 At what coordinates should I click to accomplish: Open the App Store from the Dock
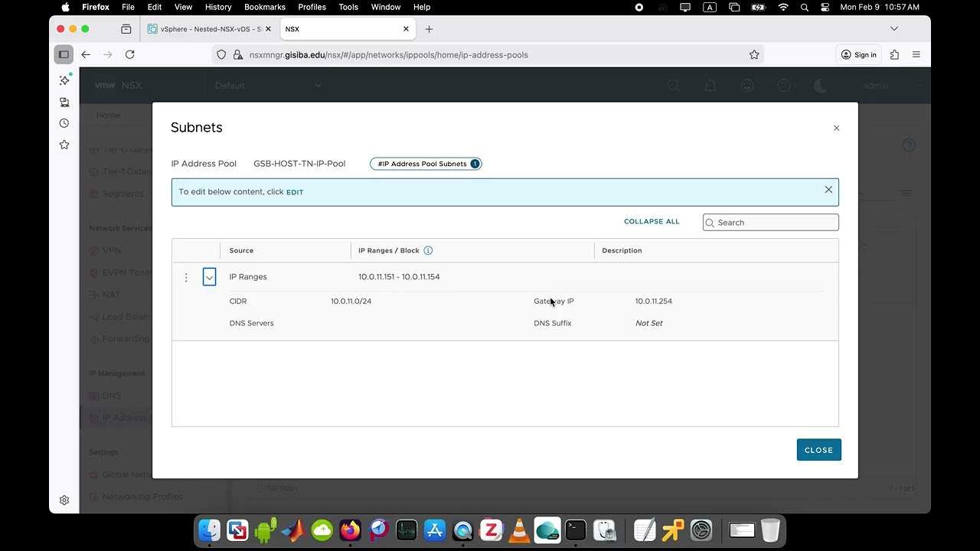435,530
